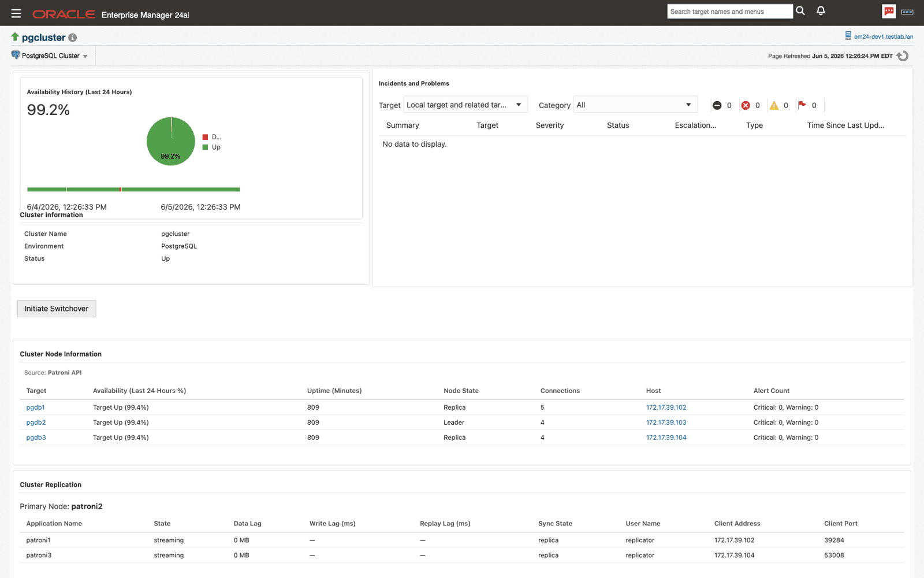Click the Connections column header
The image size is (924, 578).
(560, 391)
